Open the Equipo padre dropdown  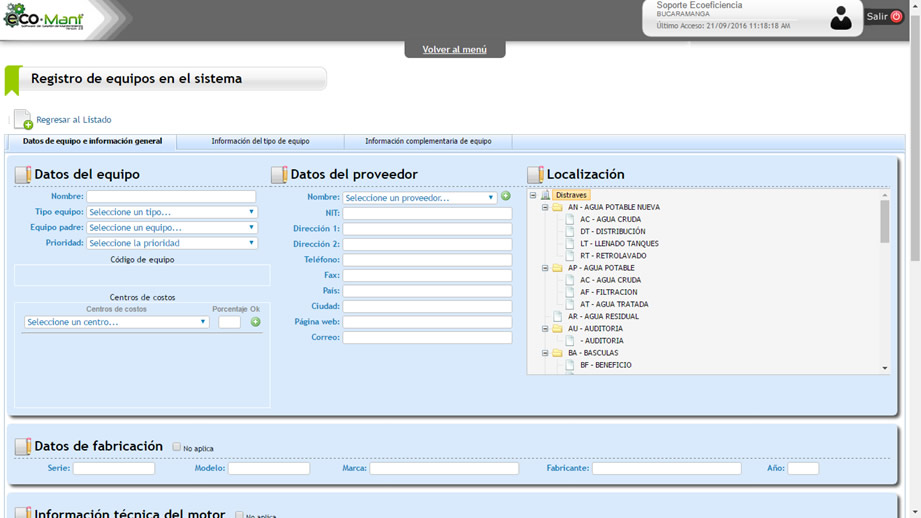[x=172, y=227]
